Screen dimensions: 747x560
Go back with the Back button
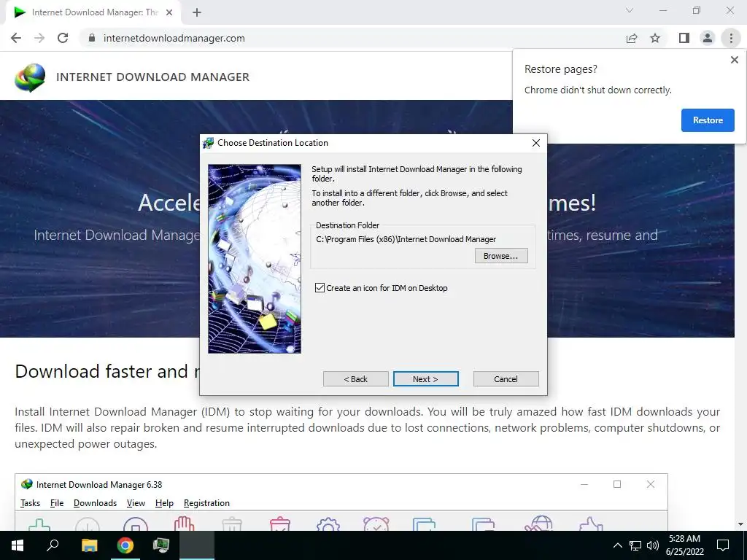(x=355, y=379)
